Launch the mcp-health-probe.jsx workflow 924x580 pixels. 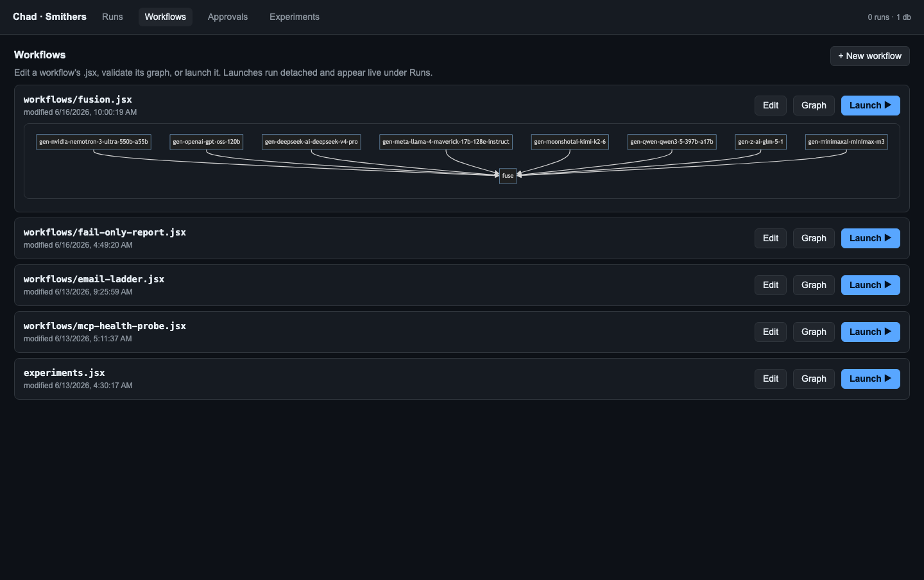click(x=871, y=332)
